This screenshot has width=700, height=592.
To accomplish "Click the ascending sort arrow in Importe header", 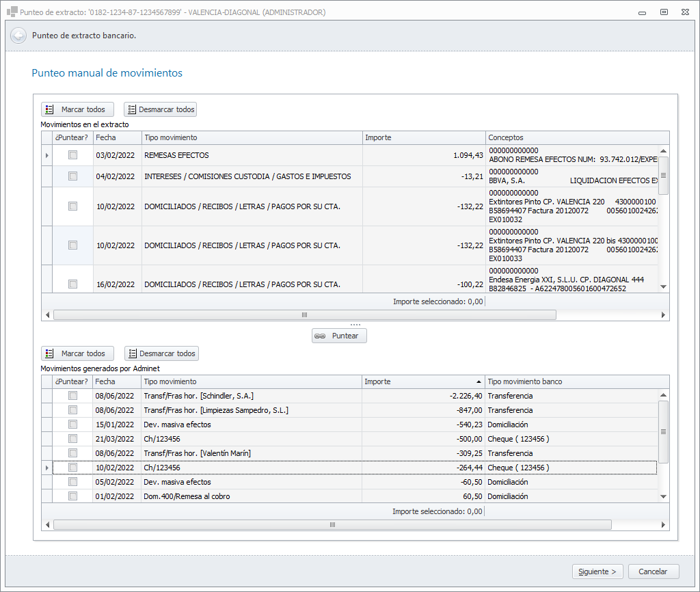I will pos(478,381).
